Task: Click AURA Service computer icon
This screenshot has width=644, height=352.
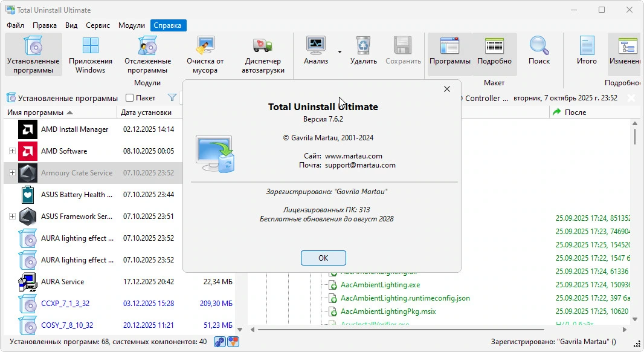Action: [x=28, y=282]
